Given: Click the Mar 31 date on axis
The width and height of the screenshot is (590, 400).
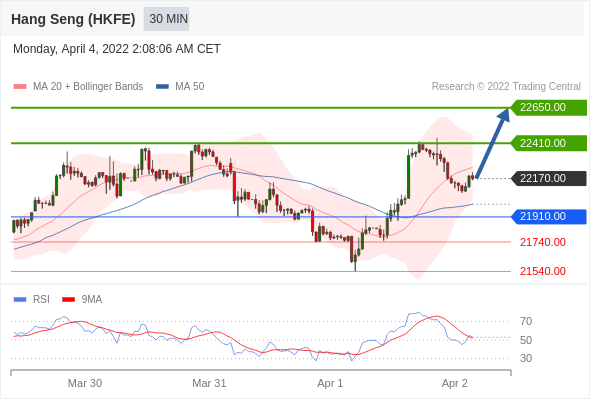Looking at the screenshot, I should (209, 383).
